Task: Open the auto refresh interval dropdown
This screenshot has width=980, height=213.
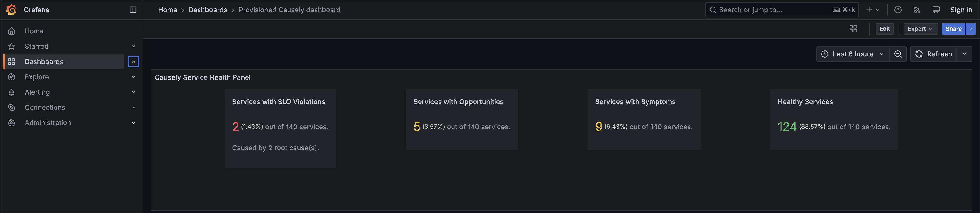Action: coord(964,54)
